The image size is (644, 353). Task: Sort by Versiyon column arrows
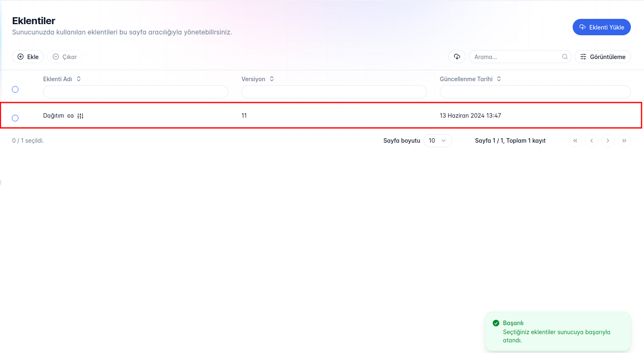point(272,79)
